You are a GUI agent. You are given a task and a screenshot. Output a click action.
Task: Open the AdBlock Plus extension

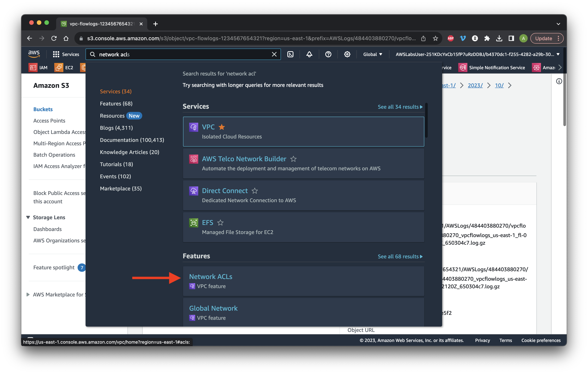point(450,38)
